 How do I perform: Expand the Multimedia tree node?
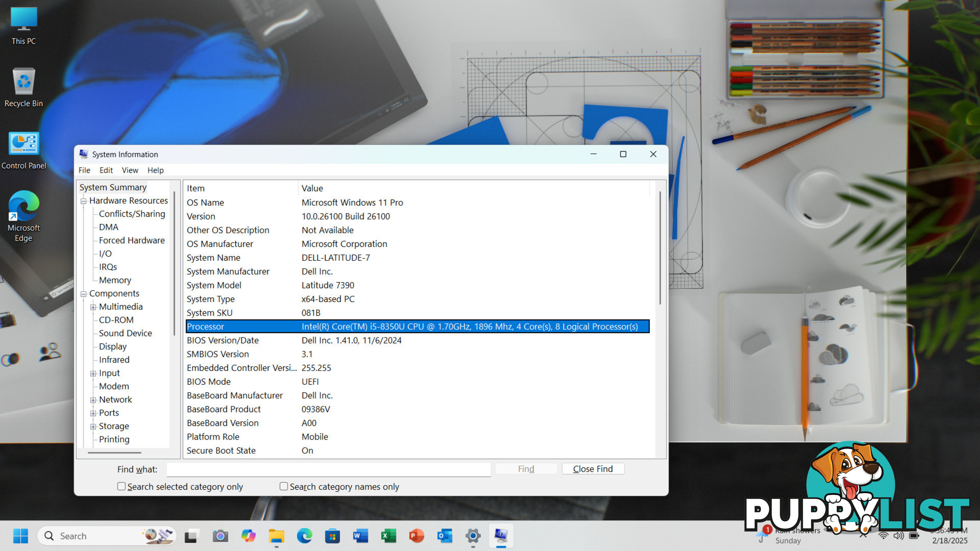point(93,307)
